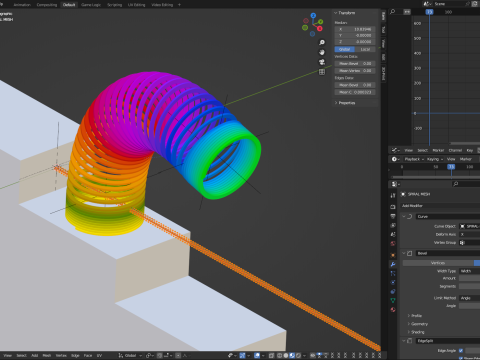
Task: Click the new scene icon beside Scene field
Action: (475, 4)
